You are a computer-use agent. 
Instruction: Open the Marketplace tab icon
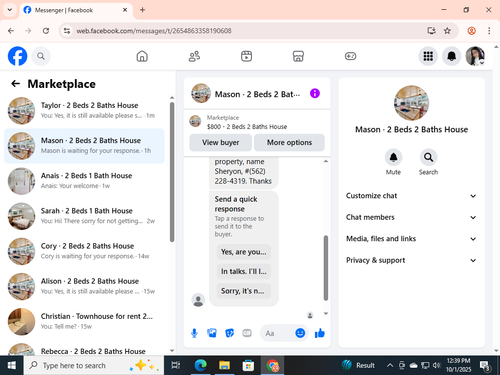298,56
